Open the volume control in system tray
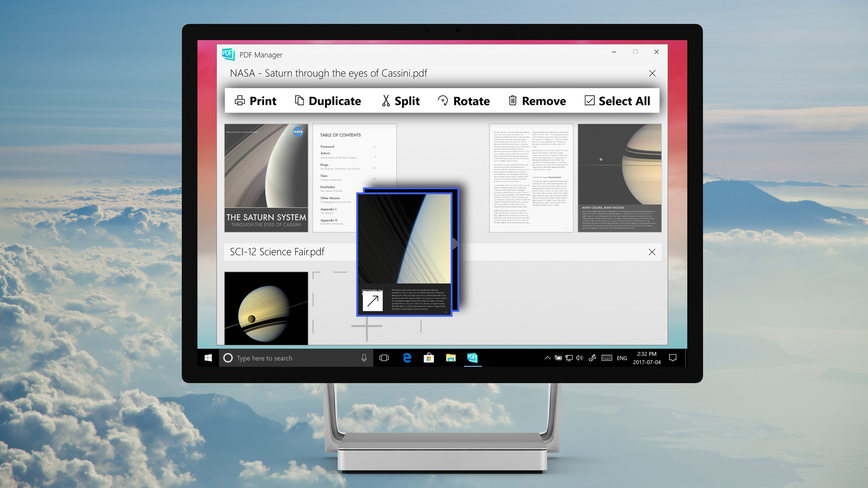This screenshot has height=488, width=868. pyautogui.click(x=580, y=358)
